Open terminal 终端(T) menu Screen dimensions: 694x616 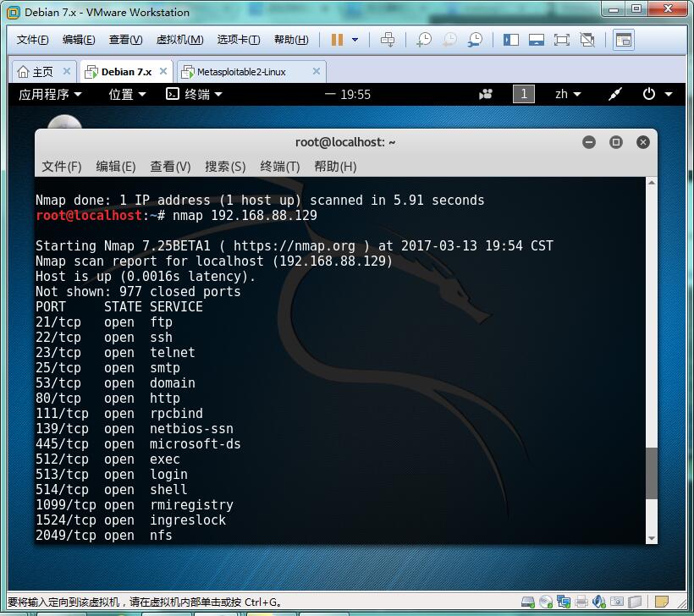(280, 167)
